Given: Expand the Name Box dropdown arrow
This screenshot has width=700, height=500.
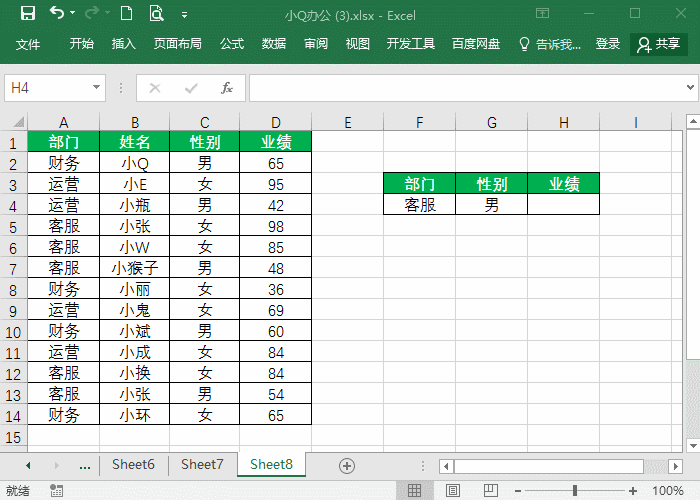Looking at the screenshot, I should (x=96, y=88).
